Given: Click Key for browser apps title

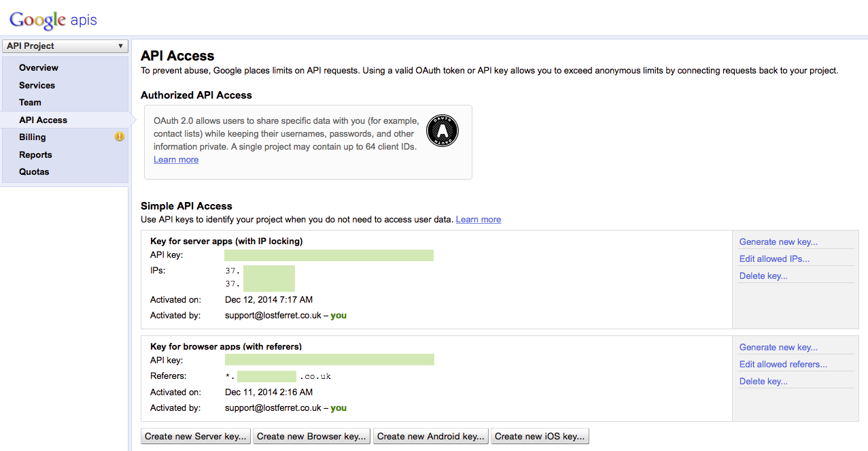Looking at the screenshot, I should (x=226, y=346).
